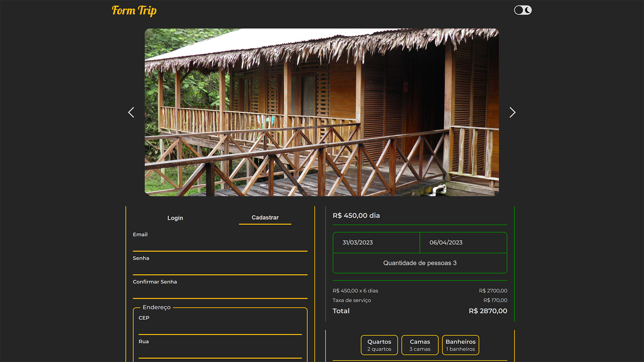This screenshot has height=362, width=644.
Task: Switch to the Cadastrar tab
Action: 265,218
